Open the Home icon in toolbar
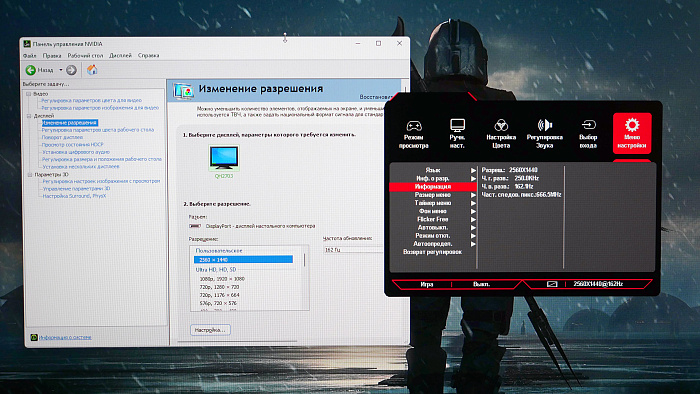The width and height of the screenshot is (700, 394). click(92, 70)
